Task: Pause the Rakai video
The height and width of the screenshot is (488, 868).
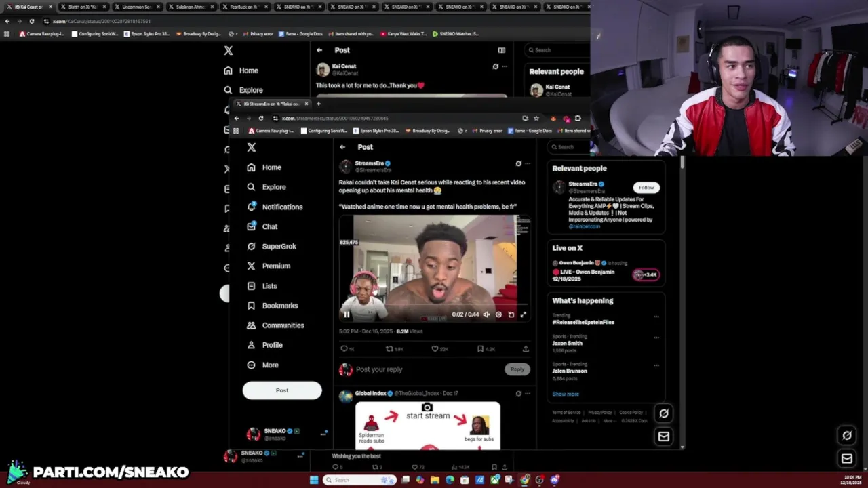Action: click(x=347, y=314)
